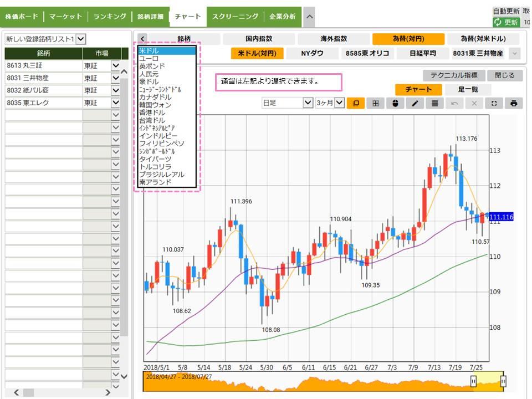532x399 pixels.
Task: Collapse the top menu with up-arrow button
Action: (309, 17)
